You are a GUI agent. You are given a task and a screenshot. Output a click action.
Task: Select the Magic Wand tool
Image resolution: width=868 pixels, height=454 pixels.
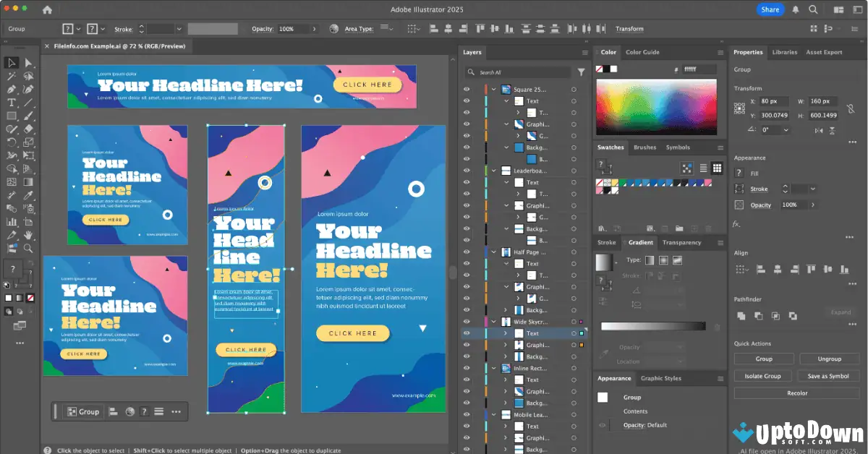[11, 76]
